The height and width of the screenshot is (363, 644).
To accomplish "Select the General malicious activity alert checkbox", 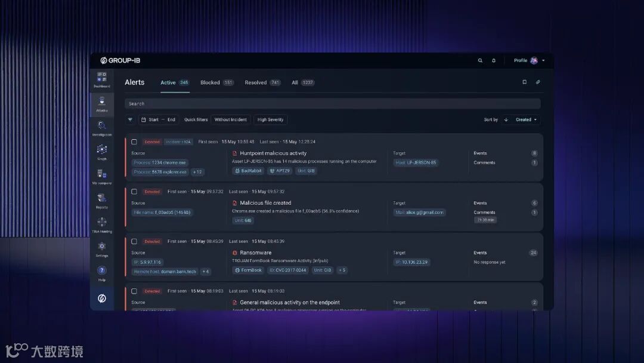I will (x=134, y=291).
